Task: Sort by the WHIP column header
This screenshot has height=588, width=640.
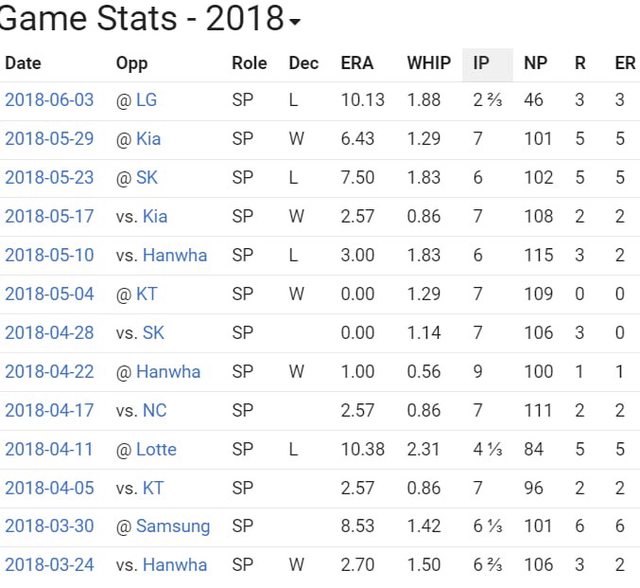Action: (428, 63)
